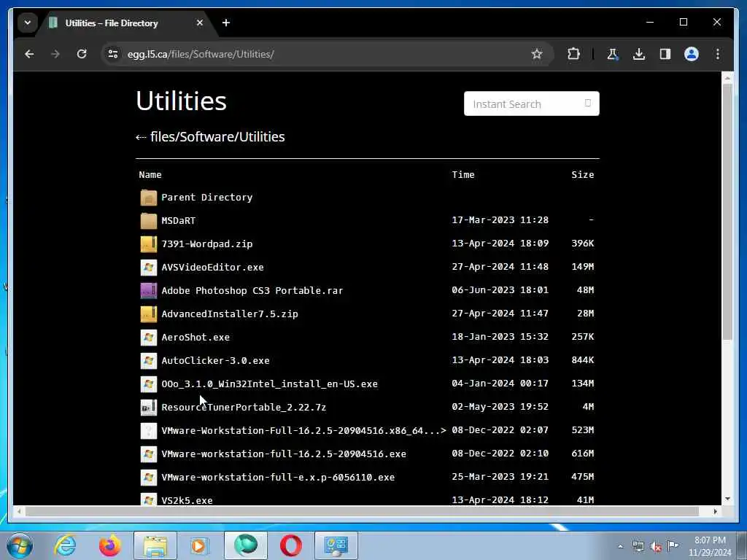Show hidden tray icons arrow
Image resolution: width=747 pixels, height=560 pixels.
click(620, 546)
